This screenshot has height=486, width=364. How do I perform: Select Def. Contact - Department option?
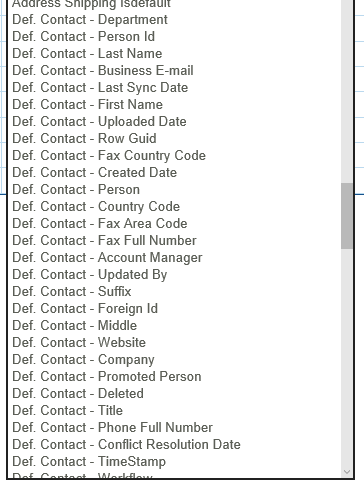(x=174, y=20)
